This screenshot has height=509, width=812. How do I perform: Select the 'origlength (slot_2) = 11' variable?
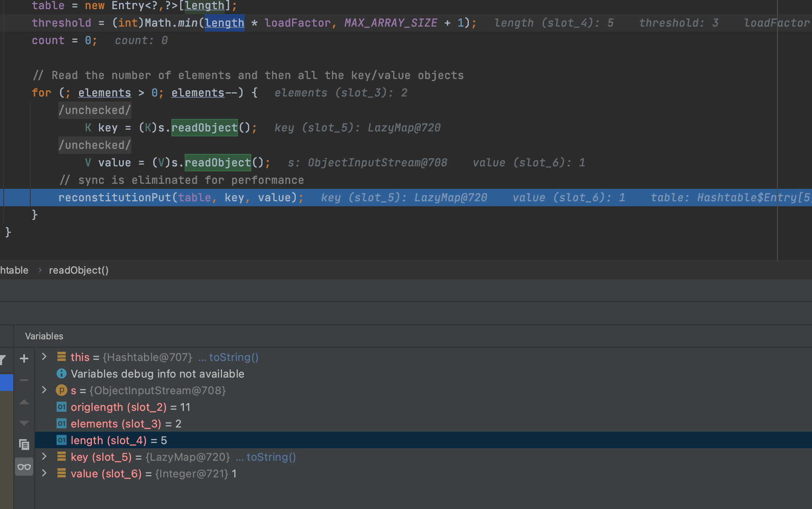pos(130,407)
